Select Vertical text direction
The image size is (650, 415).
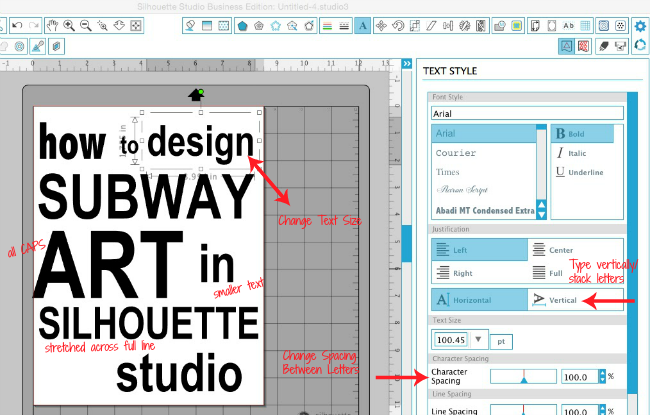(555, 299)
